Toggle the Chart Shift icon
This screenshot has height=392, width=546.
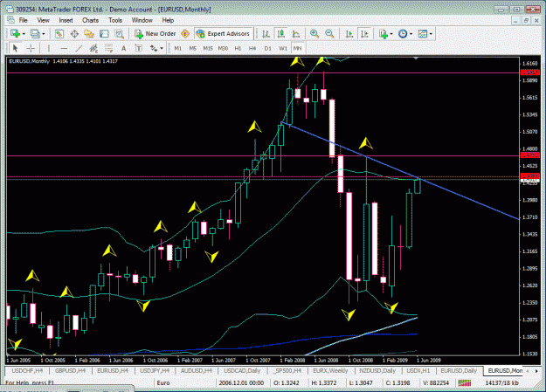click(x=364, y=34)
